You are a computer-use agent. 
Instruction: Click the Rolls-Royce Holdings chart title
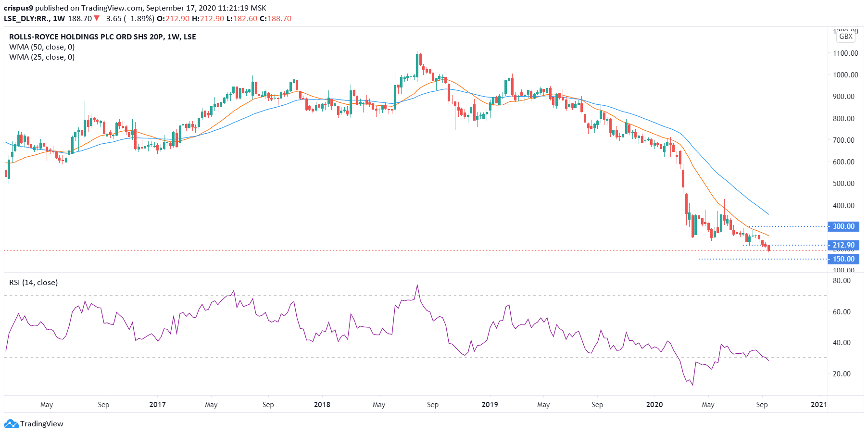point(102,37)
